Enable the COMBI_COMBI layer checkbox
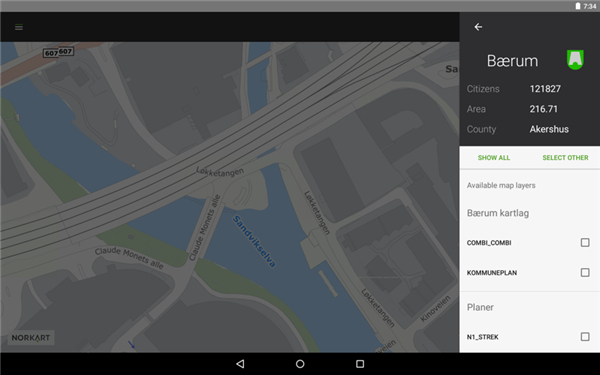 585,243
